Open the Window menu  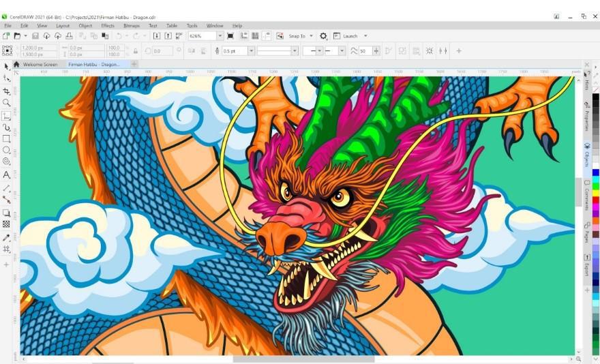215,26
